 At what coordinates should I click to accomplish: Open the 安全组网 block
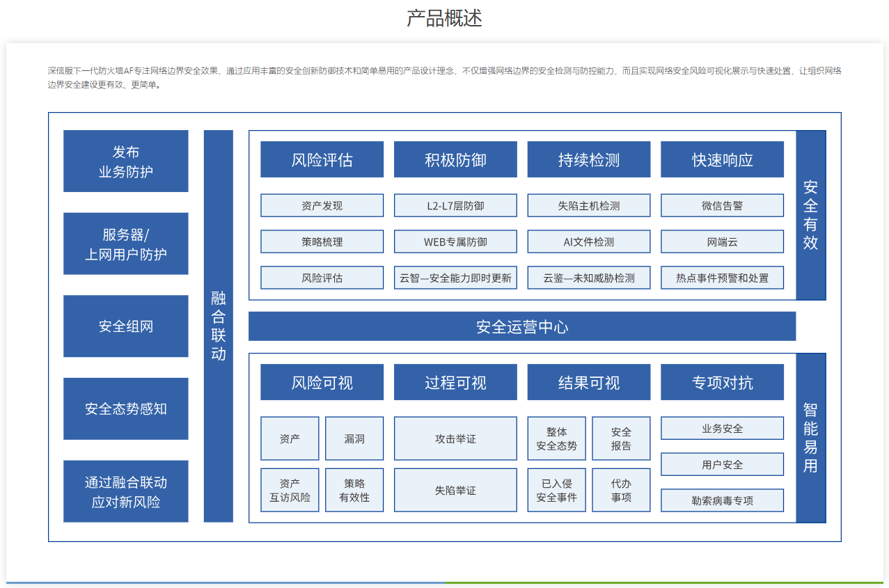[x=126, y=326]
